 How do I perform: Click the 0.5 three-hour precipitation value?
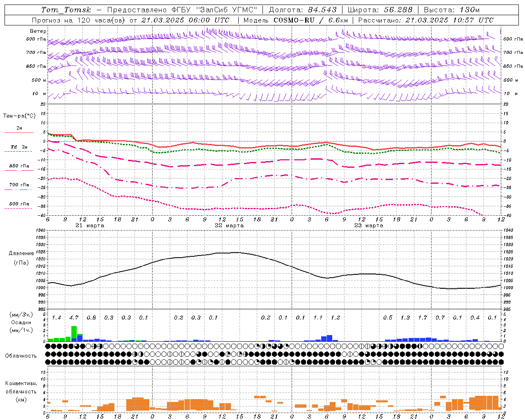388,317
